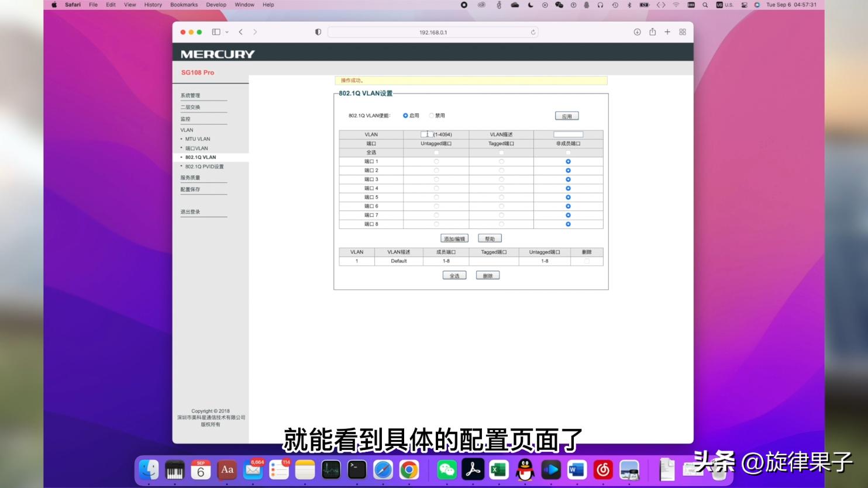
Task: Click the 添加/编辑 button below the port table
Action: click(x=453, y=238)
